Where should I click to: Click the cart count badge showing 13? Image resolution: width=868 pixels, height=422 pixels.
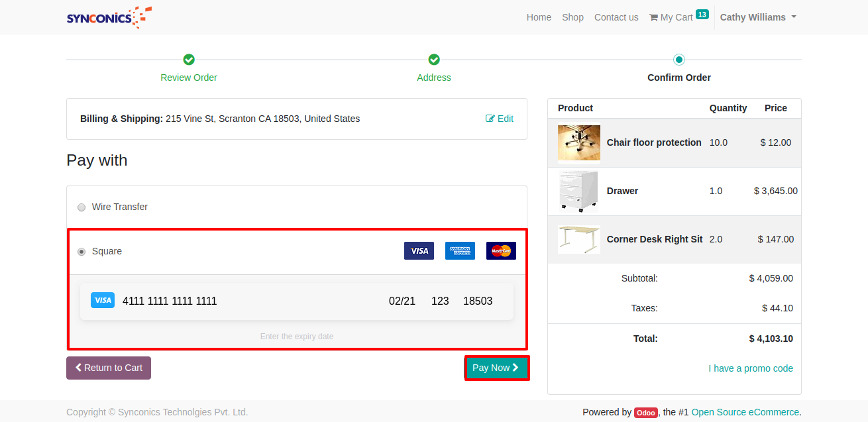tap(702, 14)
